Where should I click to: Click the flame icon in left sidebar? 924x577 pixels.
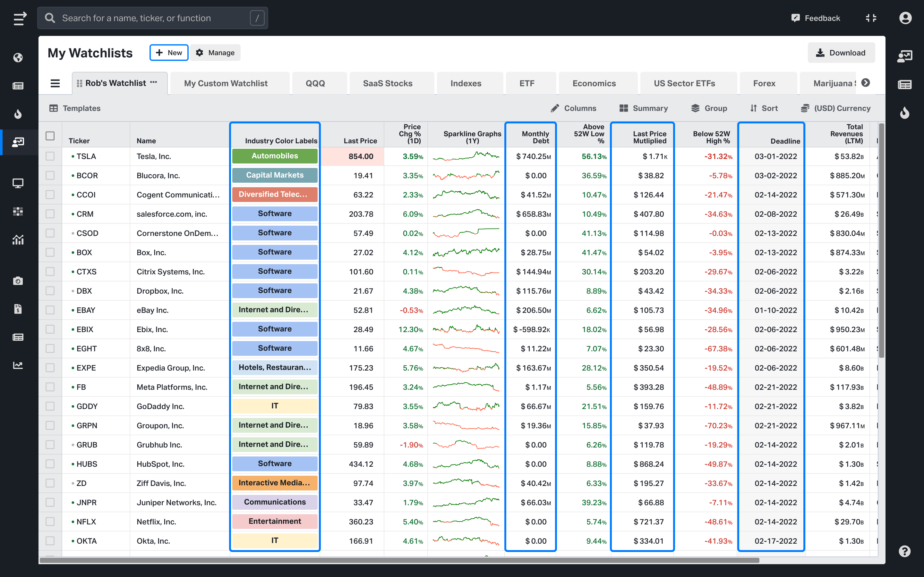[18, 114]
